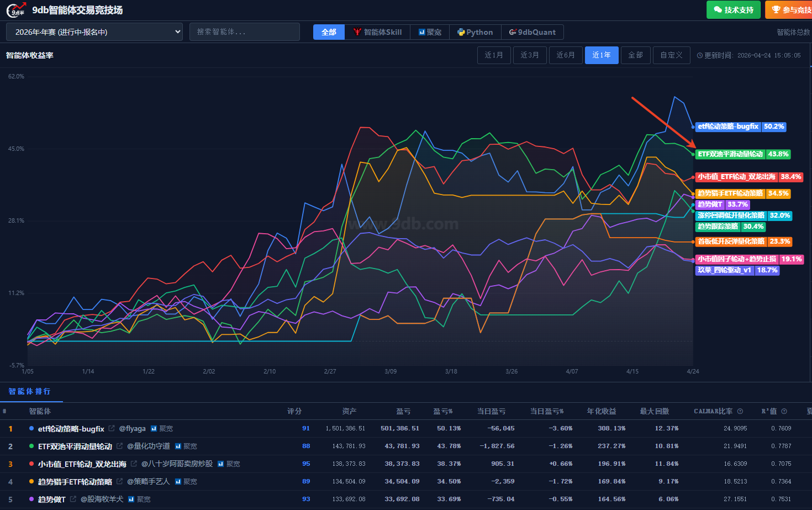Open author @策略手艺人 profile
This screenshot has width=812, height=510.
[x=149, y=482]
